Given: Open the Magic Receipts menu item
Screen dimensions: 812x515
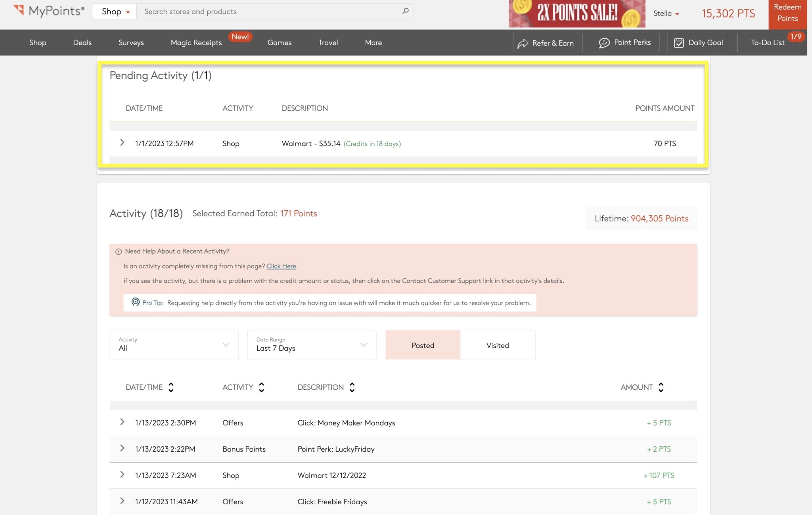Looking at the screenshot, I should 196,42.
